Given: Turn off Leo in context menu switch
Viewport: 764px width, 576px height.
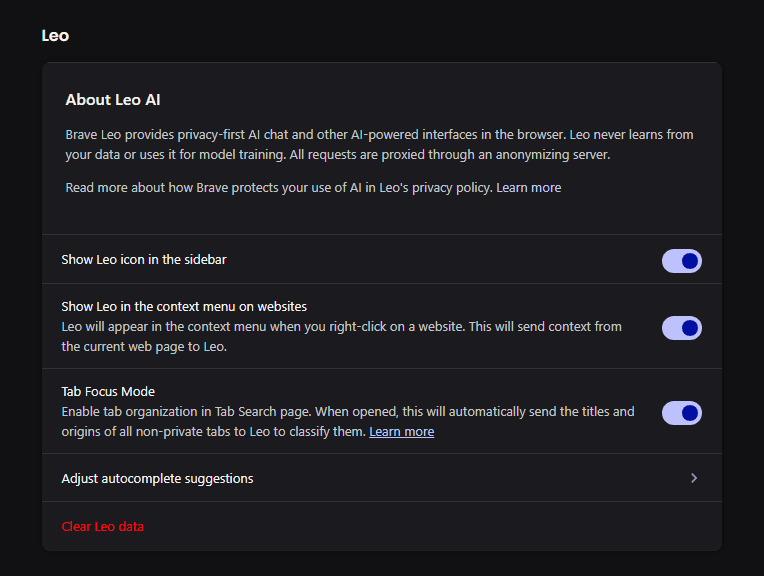Looking at the screenshot, I should [681, 328].
